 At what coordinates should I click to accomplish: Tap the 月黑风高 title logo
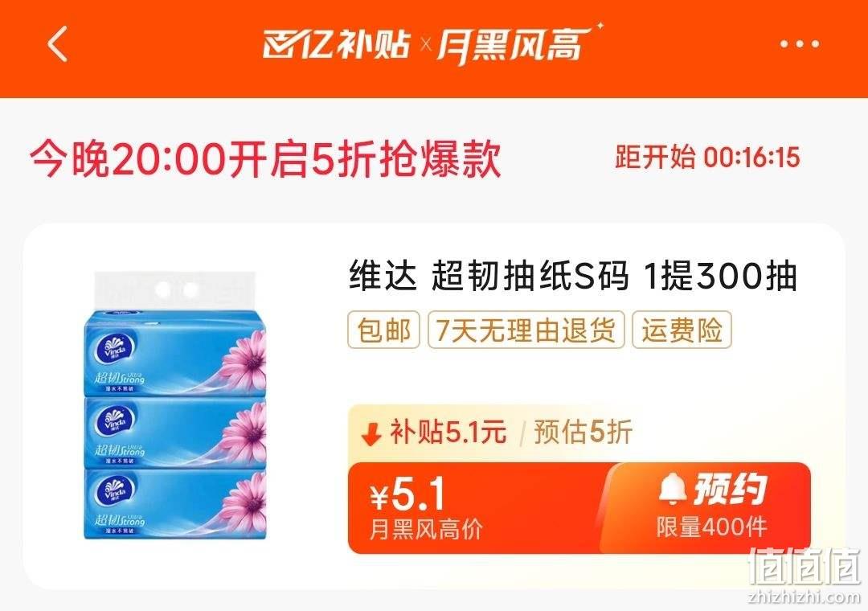519,43
